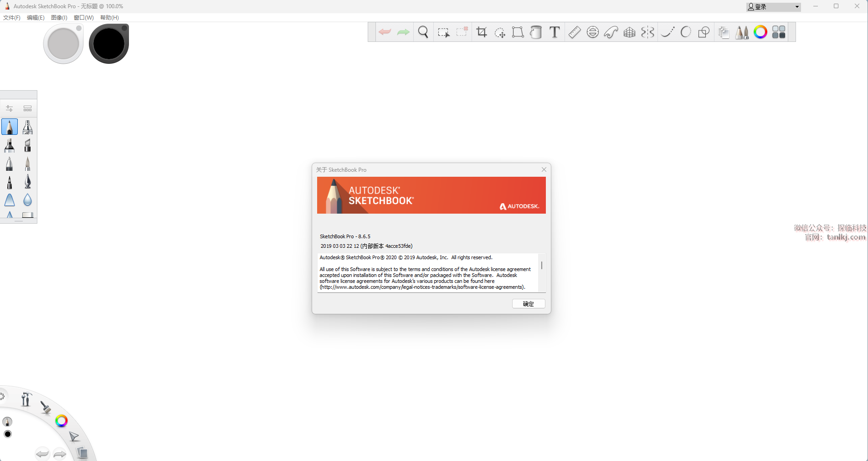Open the Layer Editor from toolbar

coord(724,32)
